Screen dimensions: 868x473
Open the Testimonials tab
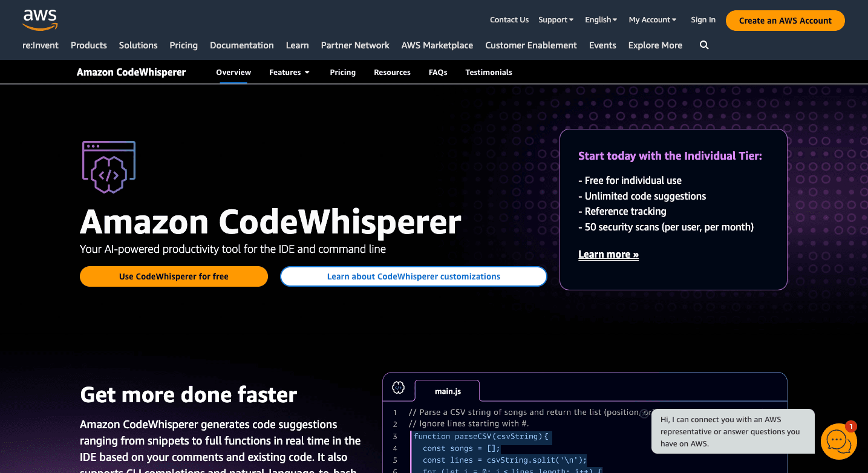(489, 72)
